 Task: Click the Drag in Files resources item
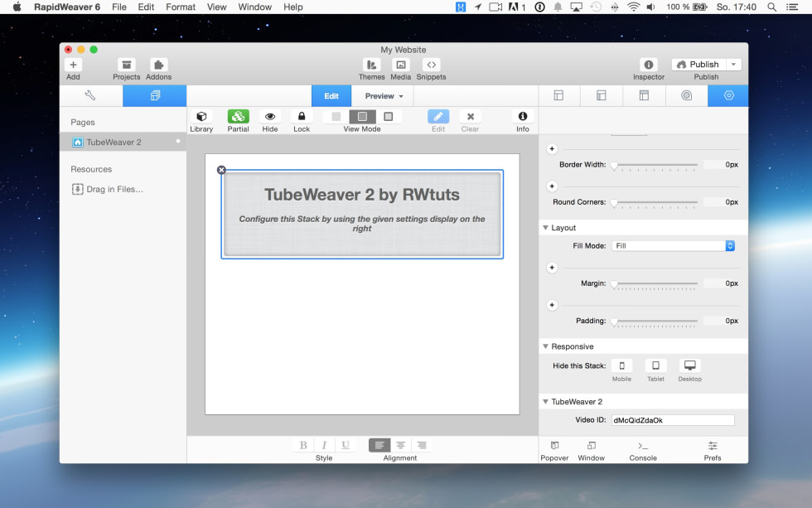[108, 189]
